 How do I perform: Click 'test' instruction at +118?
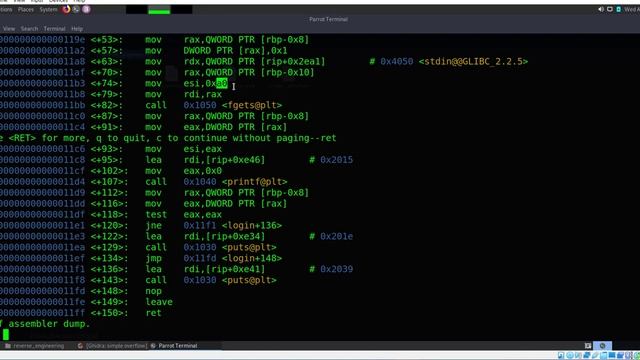click(156, 215)
